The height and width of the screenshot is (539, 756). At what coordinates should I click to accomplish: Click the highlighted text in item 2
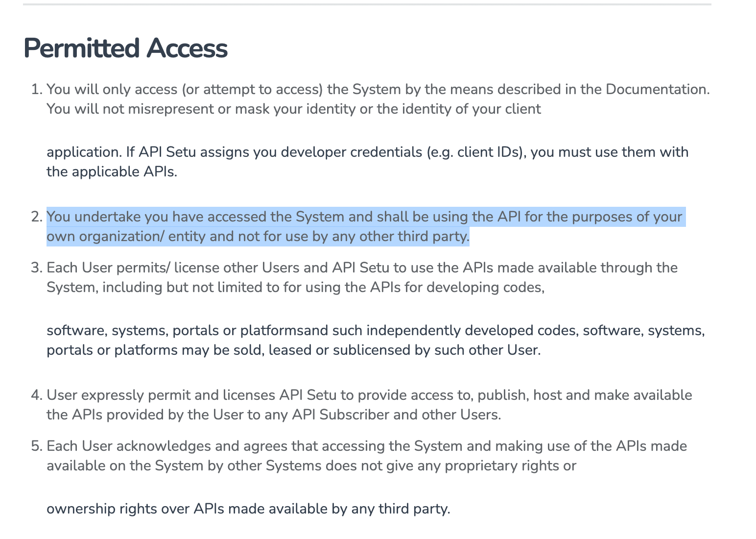(x=258, y=227)
